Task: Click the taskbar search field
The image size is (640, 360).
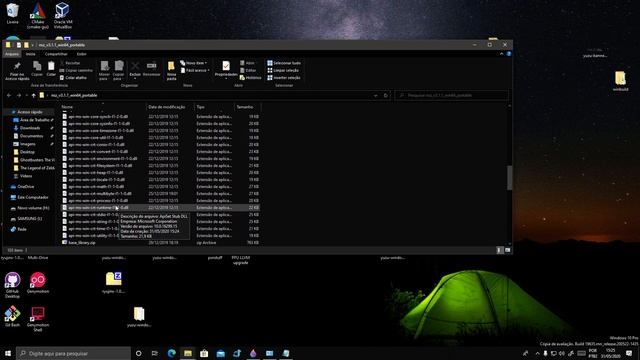Action: [x=73, y=353]
